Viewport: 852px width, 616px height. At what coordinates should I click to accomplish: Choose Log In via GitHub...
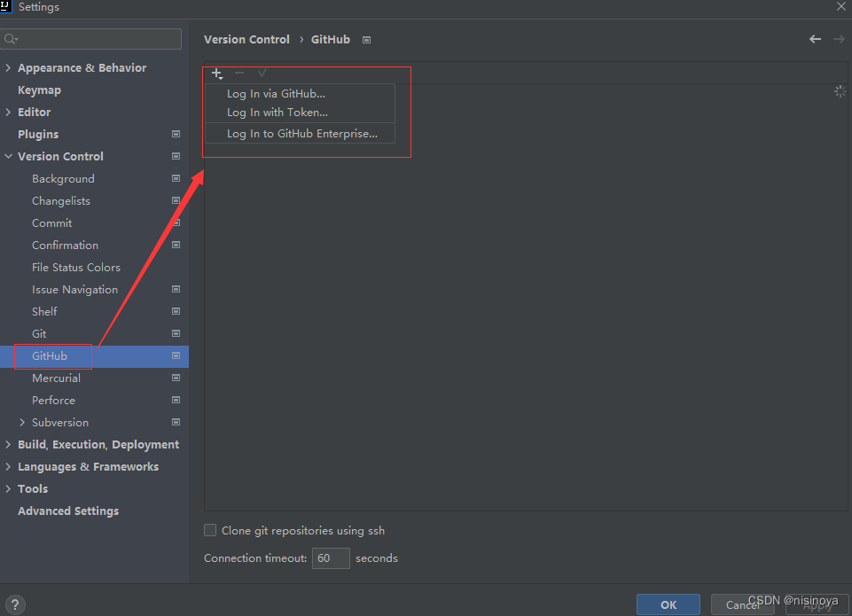(x=300, y=93)
